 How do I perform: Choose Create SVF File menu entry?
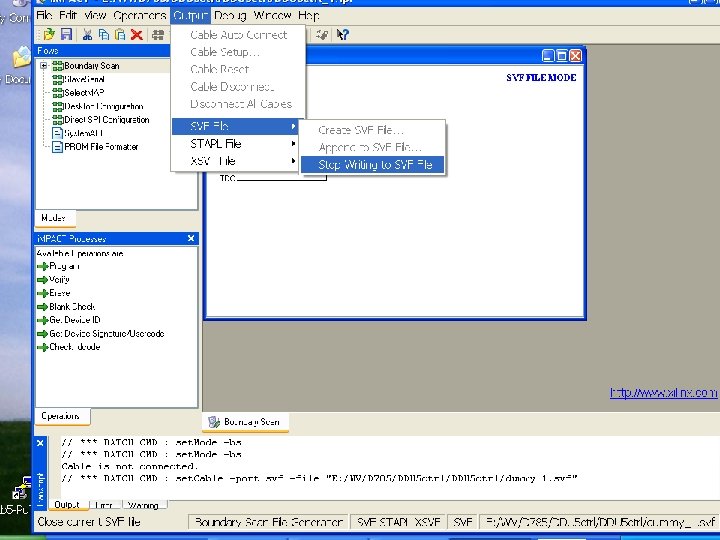point(372,130)
